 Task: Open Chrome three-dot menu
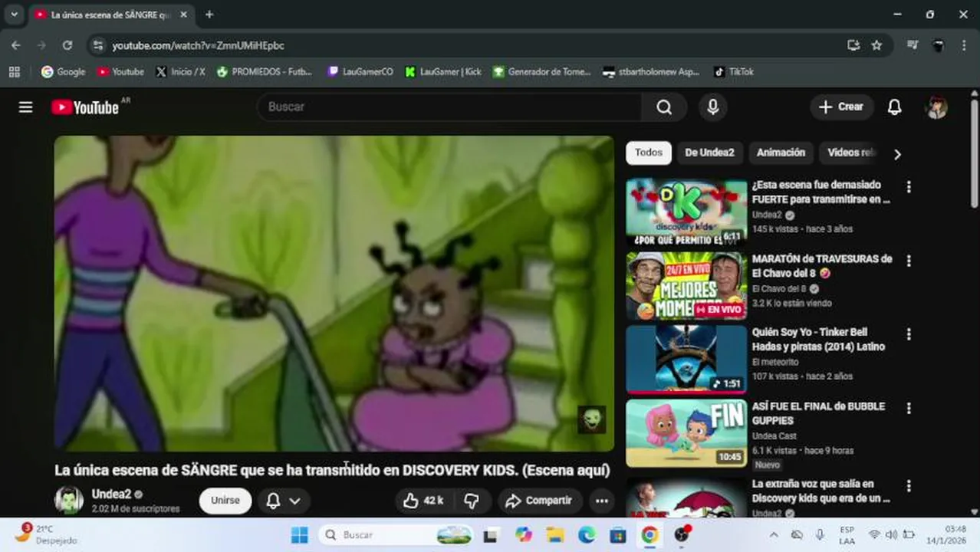tap(964, 45)
